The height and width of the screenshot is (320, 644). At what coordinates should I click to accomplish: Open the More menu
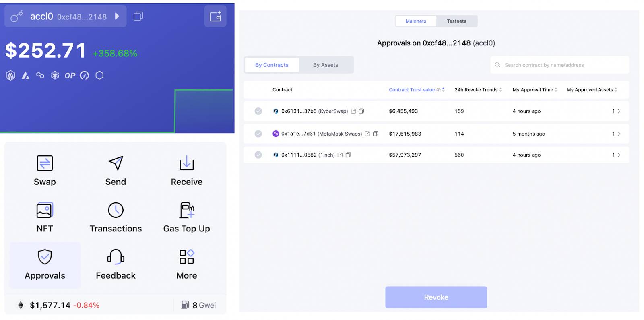186,264
